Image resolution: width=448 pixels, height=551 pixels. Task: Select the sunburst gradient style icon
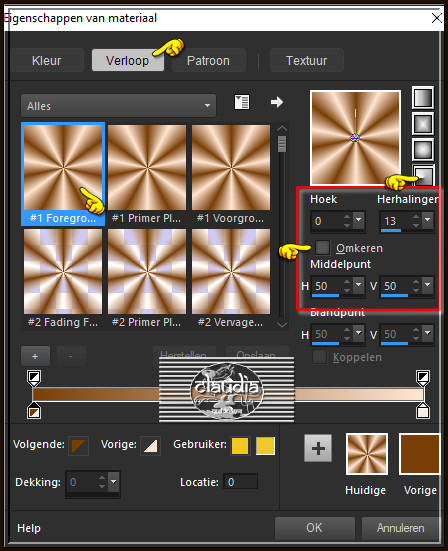point(423,150)
